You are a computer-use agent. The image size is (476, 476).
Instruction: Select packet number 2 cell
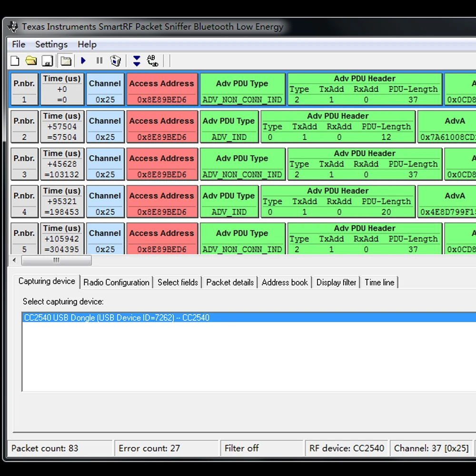tap(24, 126)
